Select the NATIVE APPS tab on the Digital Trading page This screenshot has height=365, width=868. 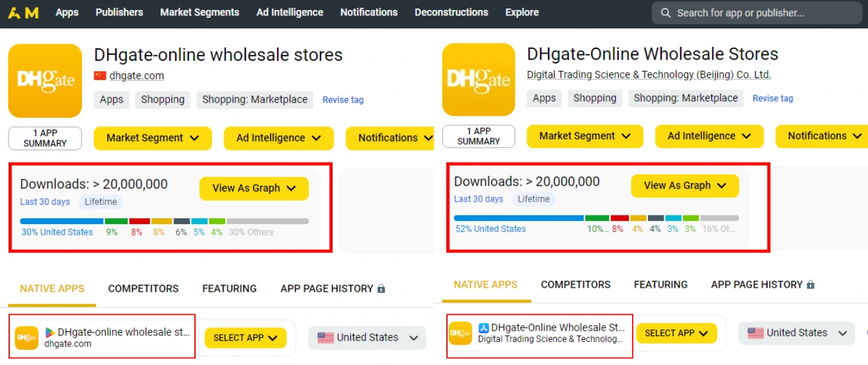click(486, 285)
